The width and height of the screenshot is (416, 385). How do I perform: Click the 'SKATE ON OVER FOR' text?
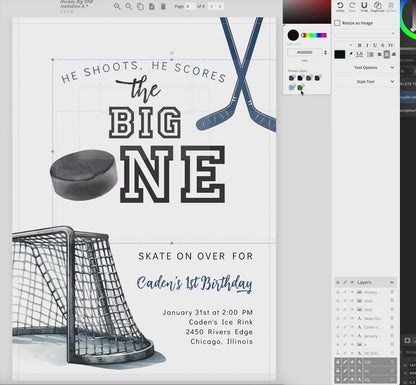coord(196,256)
